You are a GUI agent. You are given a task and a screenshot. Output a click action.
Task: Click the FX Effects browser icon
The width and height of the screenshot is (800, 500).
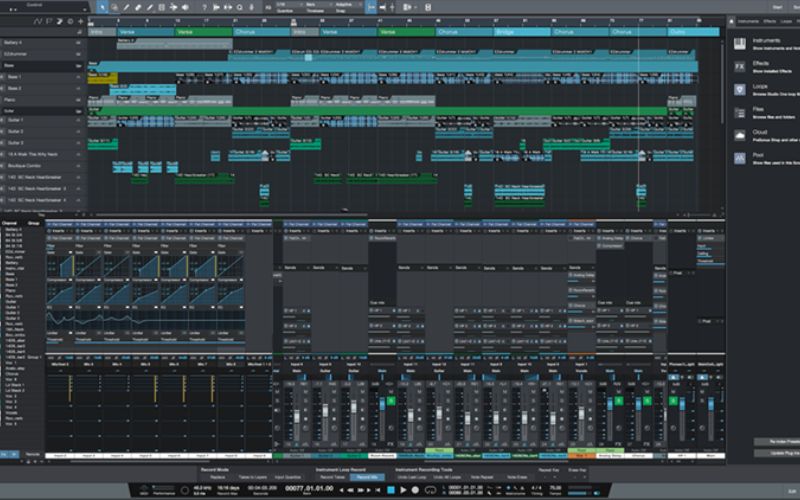pos(740,67)
